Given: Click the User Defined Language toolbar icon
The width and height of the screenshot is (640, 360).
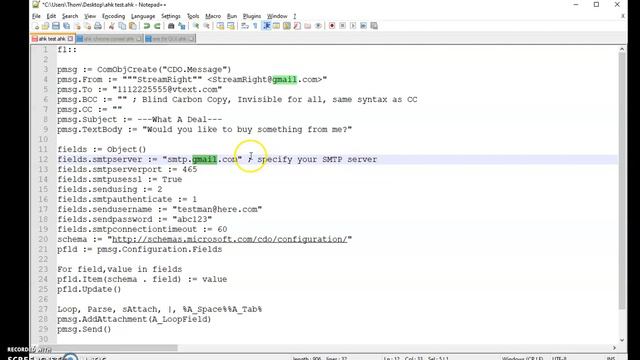Looking at the screenshot, I should pyautogui.click(x=277, y=26).
